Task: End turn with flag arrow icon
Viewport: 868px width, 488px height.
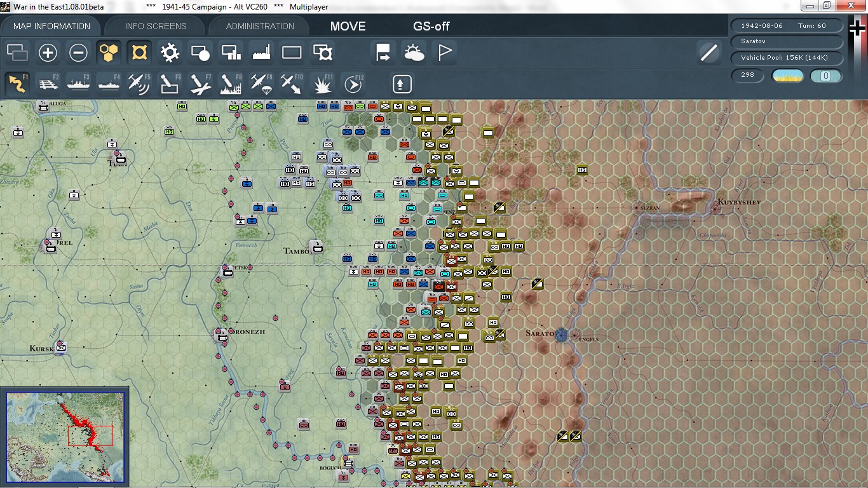Action: coord(384,52)
